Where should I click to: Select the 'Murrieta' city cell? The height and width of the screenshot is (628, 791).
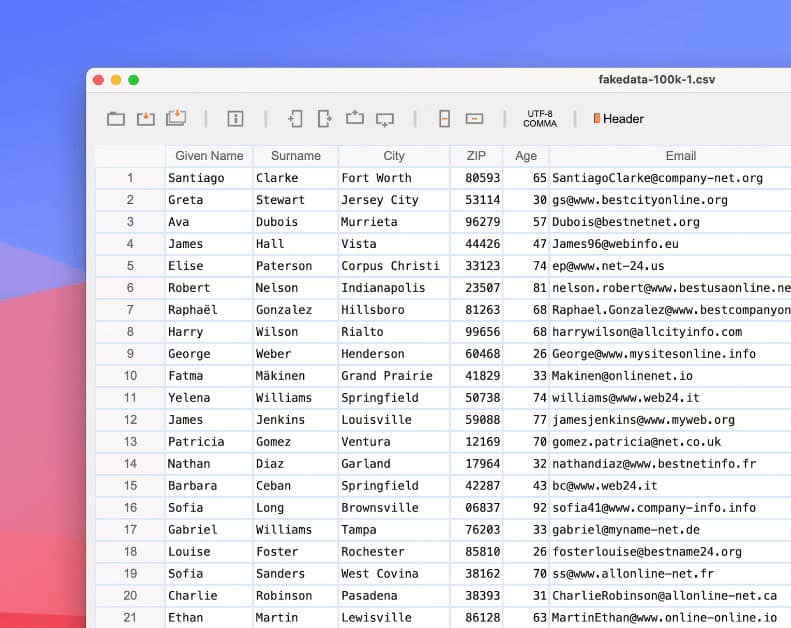pos(394,222)
